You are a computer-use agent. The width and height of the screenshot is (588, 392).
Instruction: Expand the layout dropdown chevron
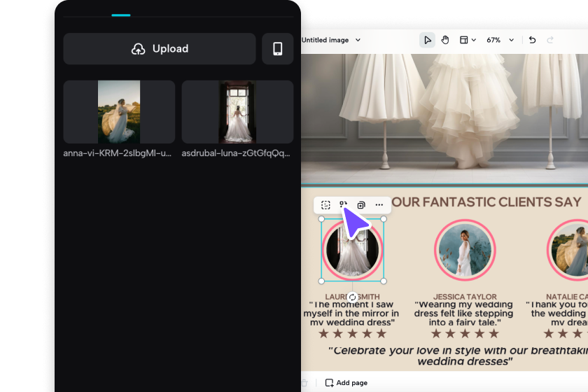pos(474,40)
